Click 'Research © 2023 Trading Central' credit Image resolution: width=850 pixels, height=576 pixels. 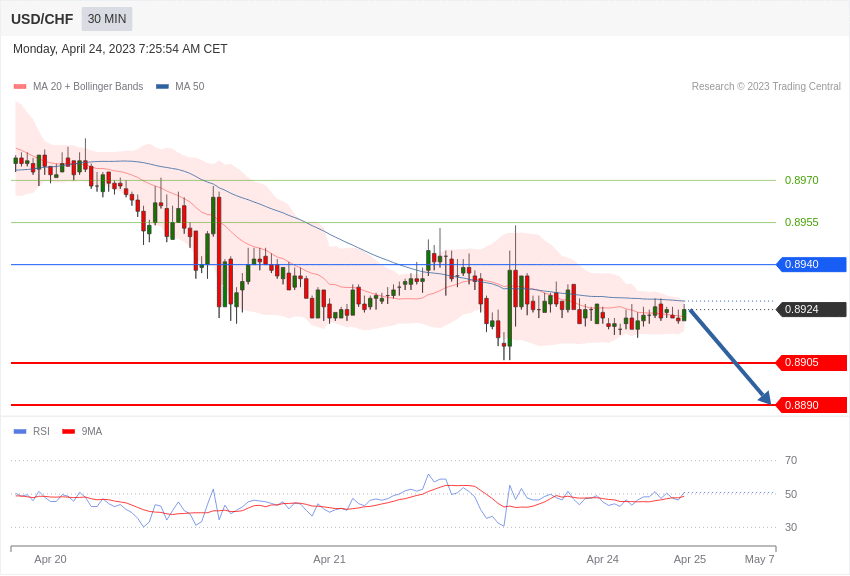pyautogui.click(x=766, y=86)
